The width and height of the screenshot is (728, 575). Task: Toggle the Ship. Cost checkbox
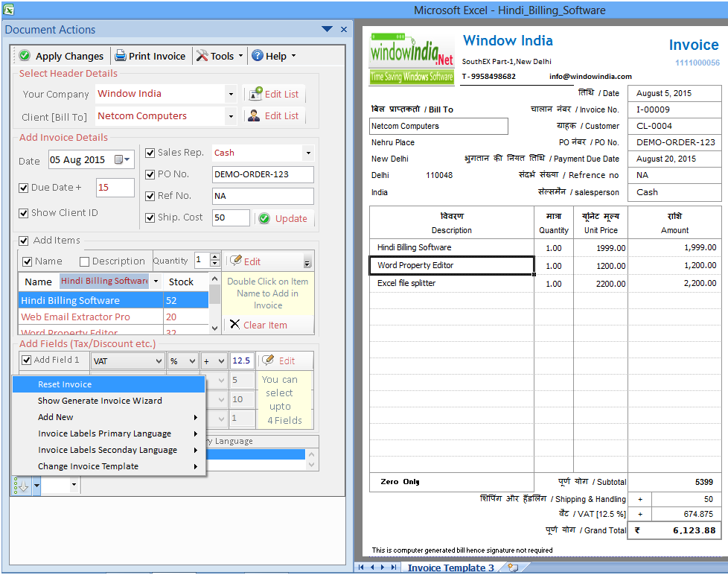pyautogui.click(x=150, y=217)
